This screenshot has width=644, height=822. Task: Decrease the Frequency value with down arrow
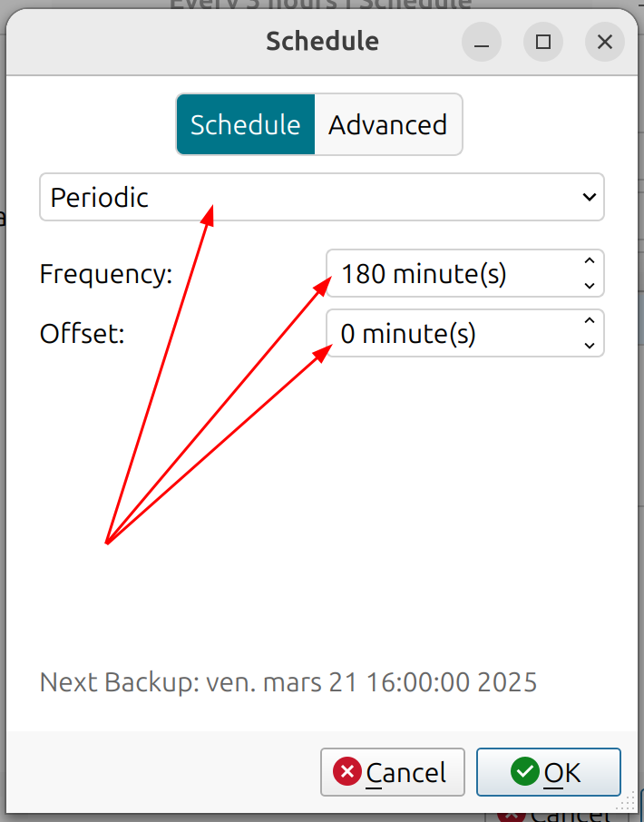pyautogui.click(x=589, y=285)
